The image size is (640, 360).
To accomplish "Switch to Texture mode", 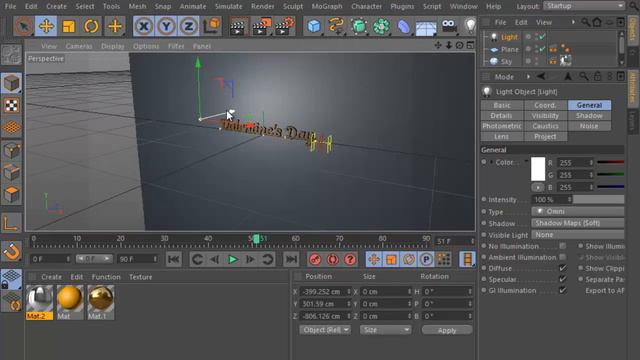I will (11, 105).
